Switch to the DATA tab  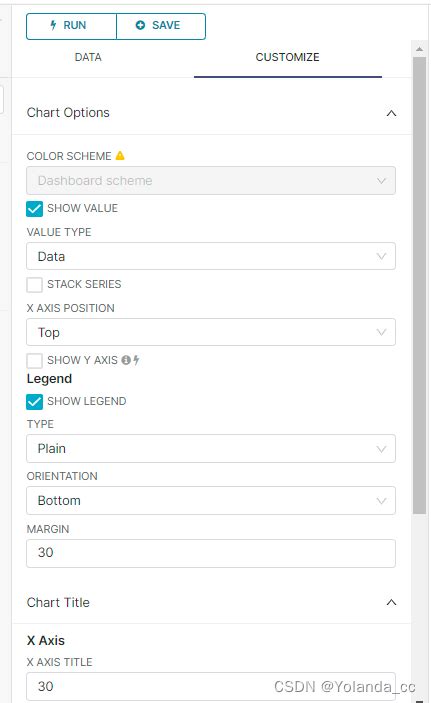pyautogui.click(x=88, y=57)
